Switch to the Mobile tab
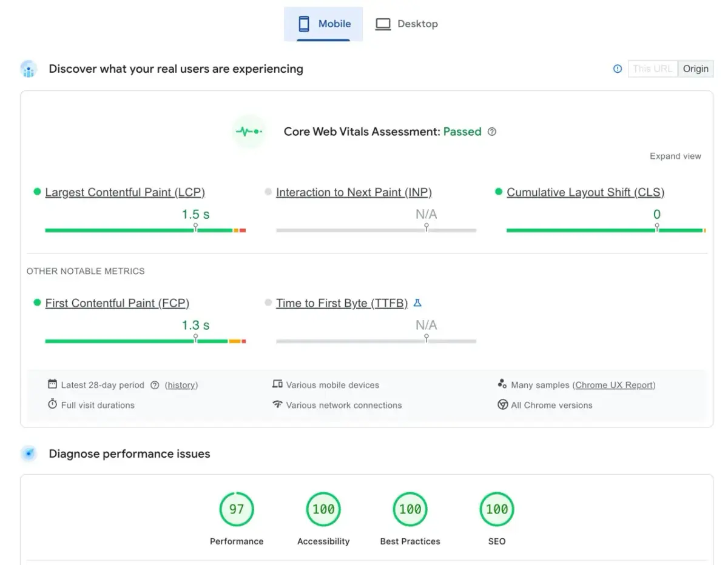728x565 pixels. coord(323,24)
